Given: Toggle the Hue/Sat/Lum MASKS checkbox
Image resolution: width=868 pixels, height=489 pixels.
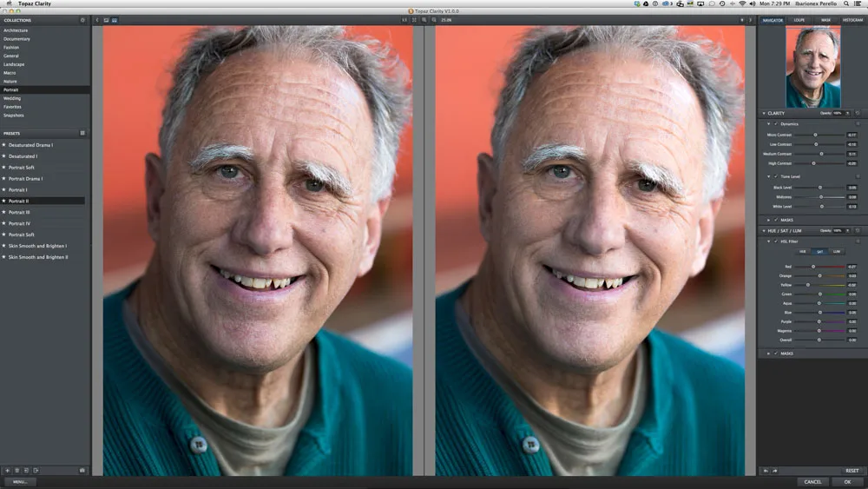Looking at the screenshot, I should (776, 354).
